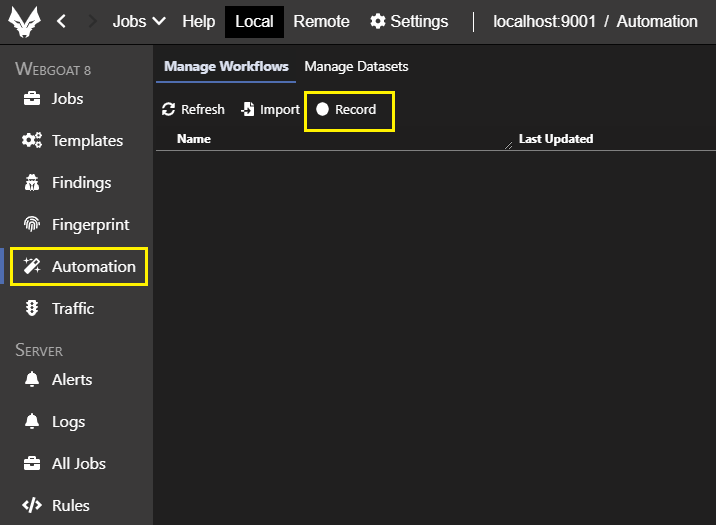716x525 pixels.
Task: Click the All Jobs briefcase icon
Action: 32,463
